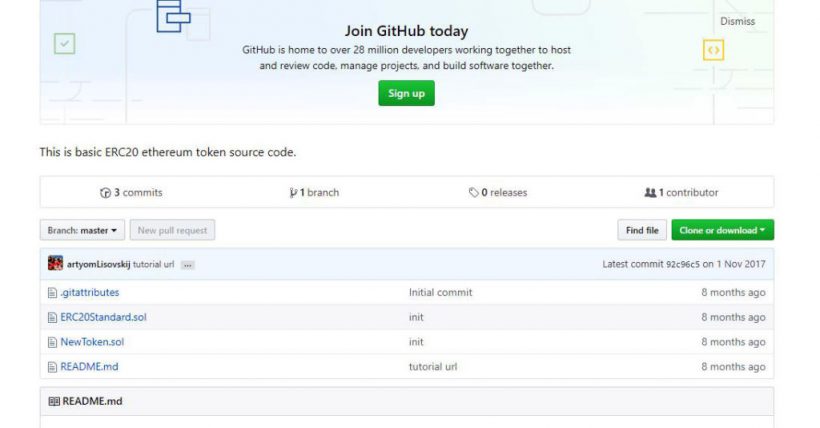Open the NewToken.sol file link
Image resolution: width=820 pixels, height=428 pixels.
pyautogui.click(x=92, y=342)
